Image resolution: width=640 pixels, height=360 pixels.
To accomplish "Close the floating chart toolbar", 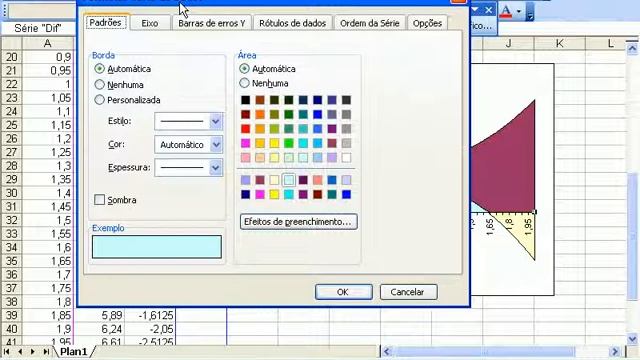I will point(488,10).
